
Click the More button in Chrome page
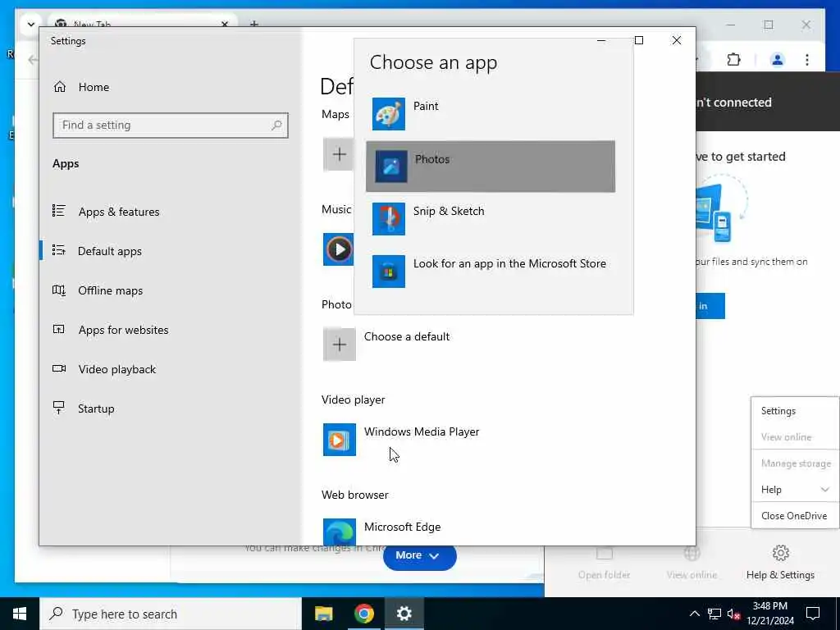point(420,556)
